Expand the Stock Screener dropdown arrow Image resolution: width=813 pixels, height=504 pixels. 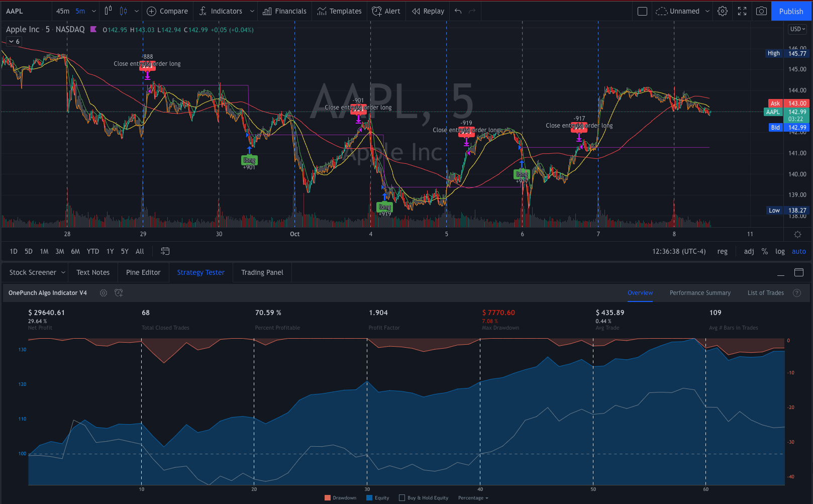pos(63,272)
